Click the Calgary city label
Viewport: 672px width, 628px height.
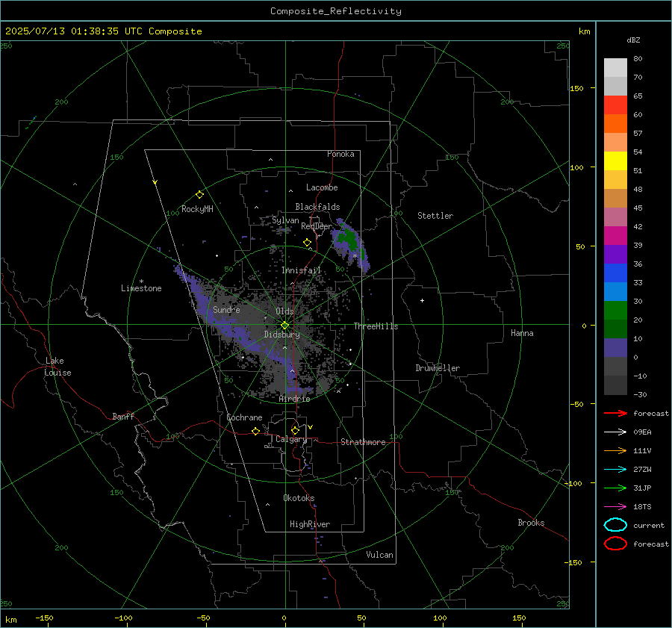coord(291,439)
